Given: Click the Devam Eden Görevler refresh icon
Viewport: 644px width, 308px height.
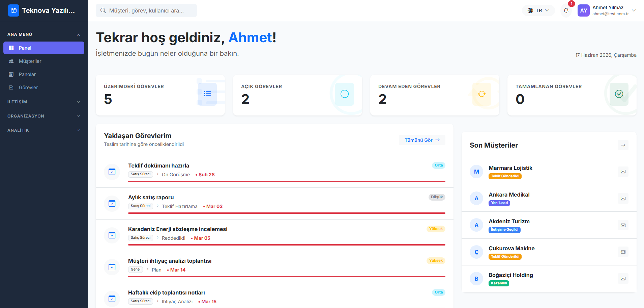Looking at the screenshot, I should click(482, 94).
